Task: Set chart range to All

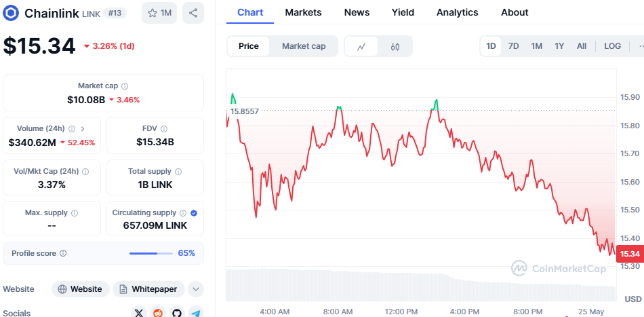Action: tap(582, 46)
